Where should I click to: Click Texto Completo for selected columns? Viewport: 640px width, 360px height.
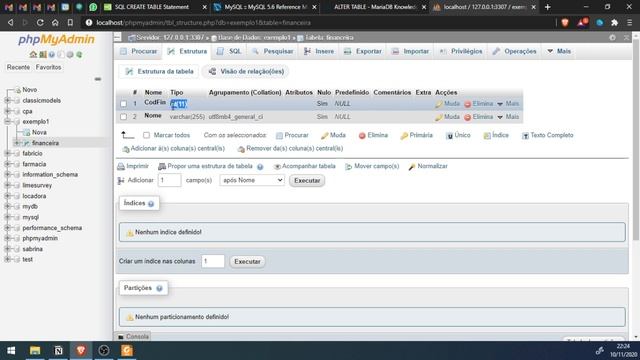547,135
